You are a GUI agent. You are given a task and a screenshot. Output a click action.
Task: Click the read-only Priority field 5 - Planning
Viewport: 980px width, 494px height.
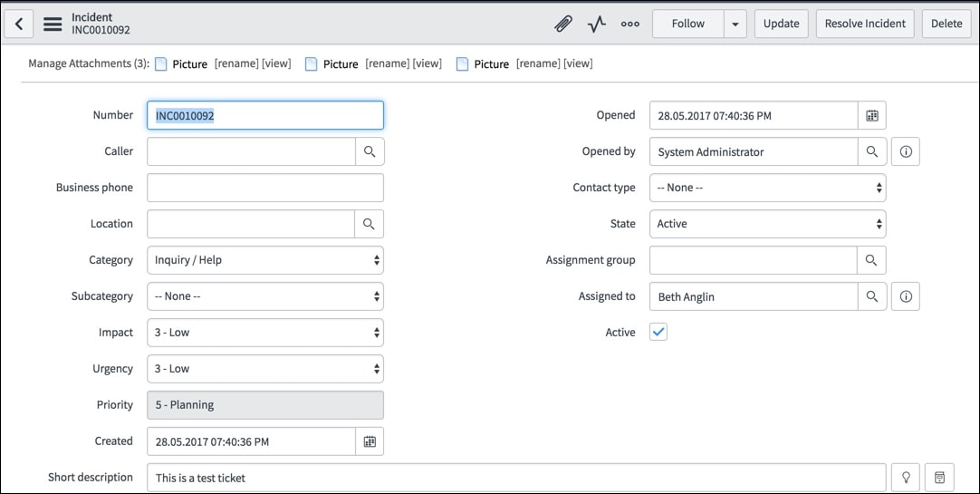coord(265,405)
